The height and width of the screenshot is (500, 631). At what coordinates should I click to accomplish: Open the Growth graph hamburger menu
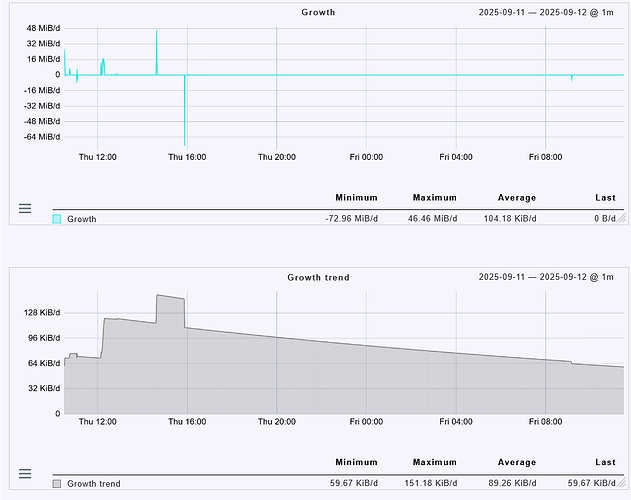click(x=25, y=208)
